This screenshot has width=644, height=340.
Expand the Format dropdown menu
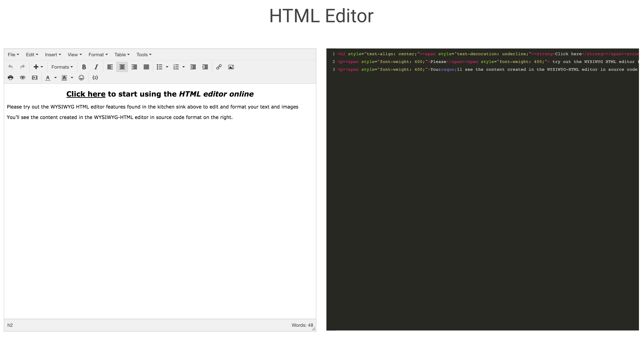click(97, 55)
